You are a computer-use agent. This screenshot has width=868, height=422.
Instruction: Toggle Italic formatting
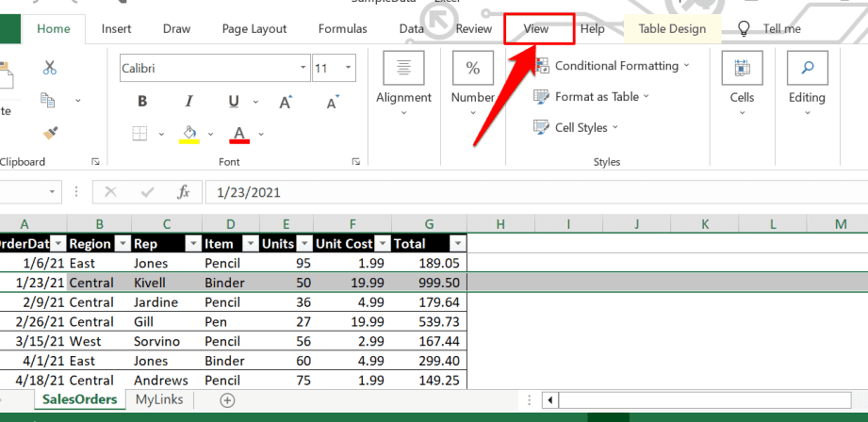pos(188,101)
